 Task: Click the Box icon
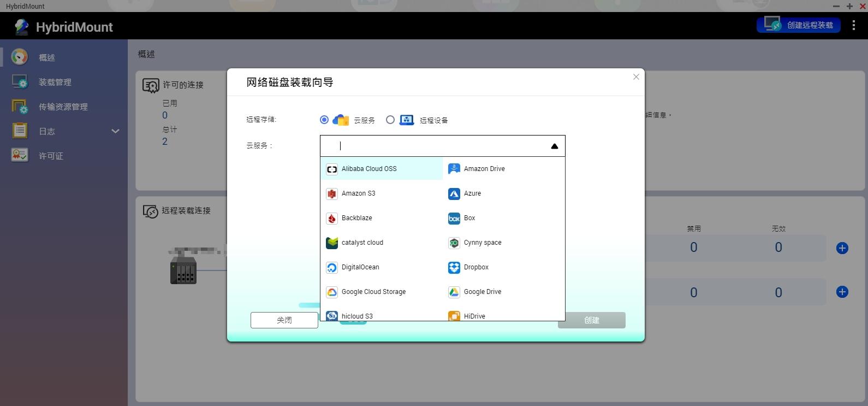point(454,218)
